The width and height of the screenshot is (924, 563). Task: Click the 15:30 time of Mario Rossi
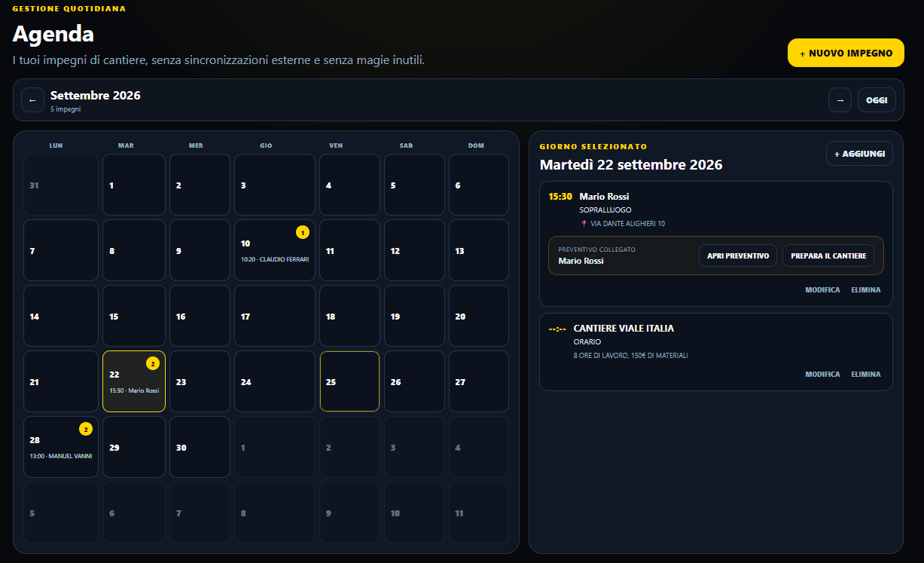[560, 197]
